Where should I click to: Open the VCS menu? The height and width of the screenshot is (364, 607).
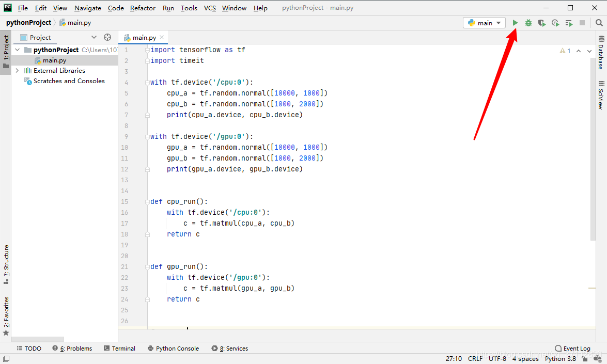click(210, 8)
